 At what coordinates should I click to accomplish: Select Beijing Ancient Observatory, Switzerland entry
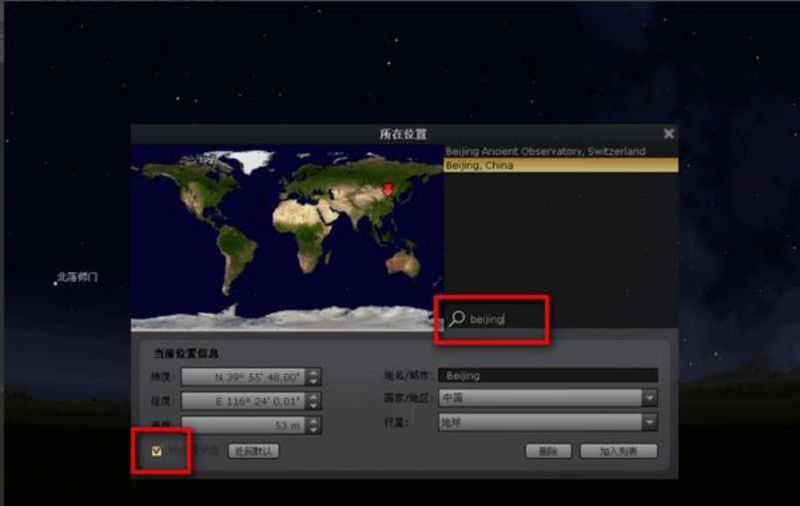point(545,151)
